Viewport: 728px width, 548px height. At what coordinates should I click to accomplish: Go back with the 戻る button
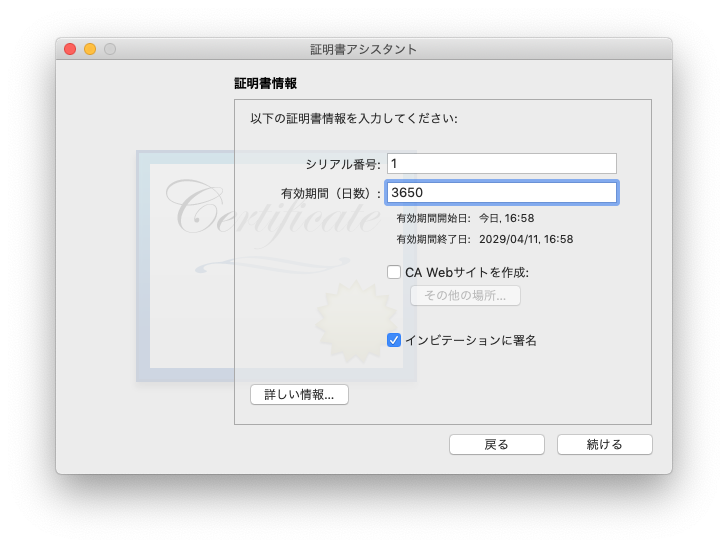pos(497,444)
